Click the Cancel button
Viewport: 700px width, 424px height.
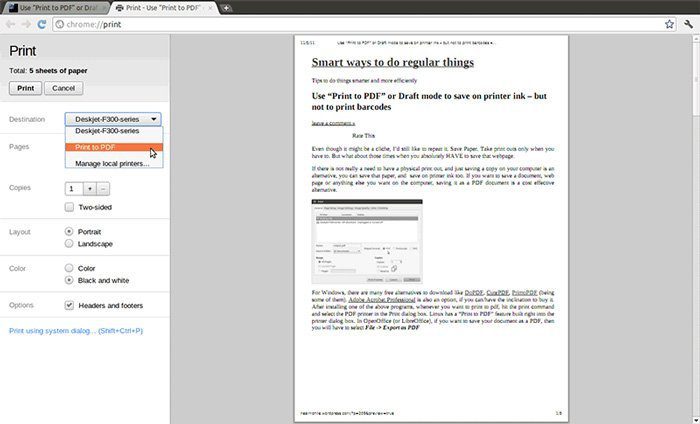pyautogui.click(x=63, y=88)
